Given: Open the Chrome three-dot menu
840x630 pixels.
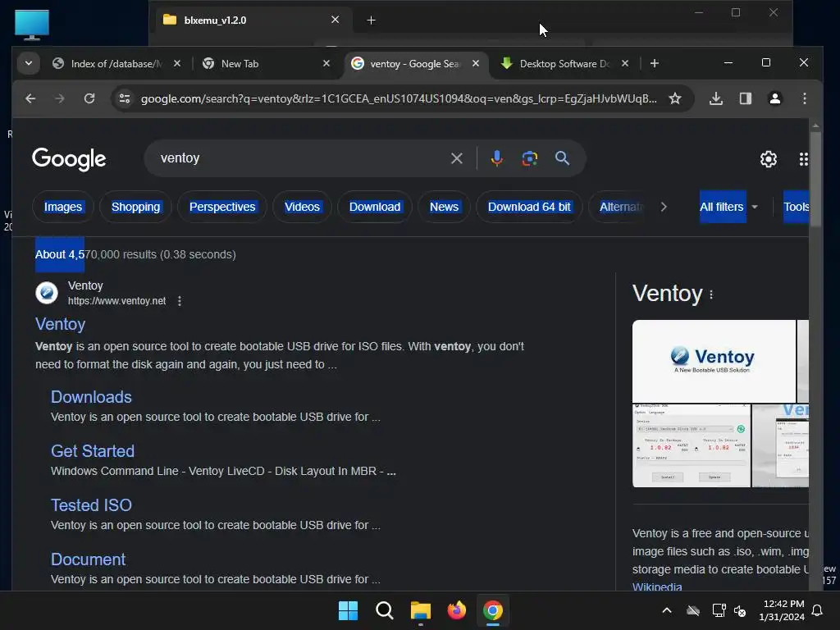Looking at the screenshot, I should tap(804, 98).
